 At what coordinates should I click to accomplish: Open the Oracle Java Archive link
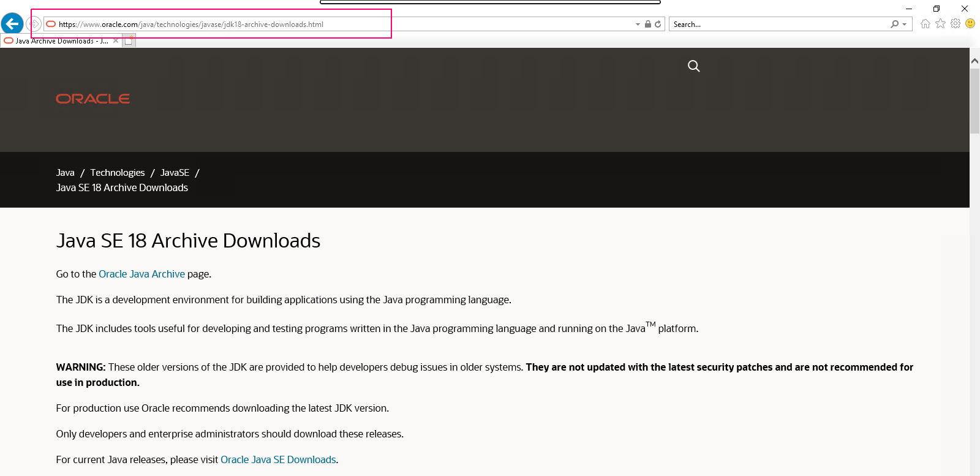click(x=141, y=274)
